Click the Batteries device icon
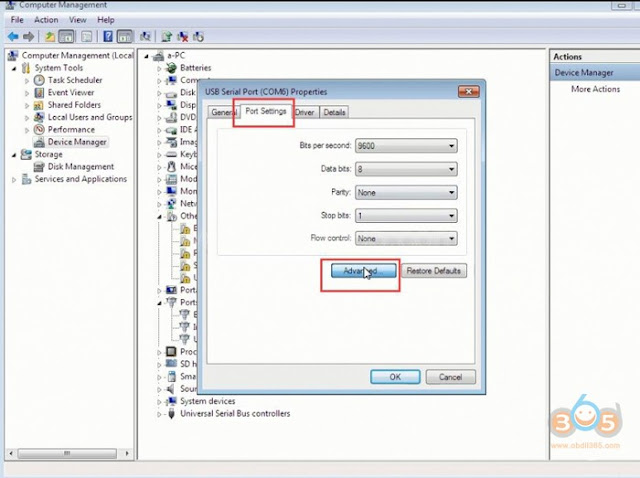Viewport: 640px width, 478px height. 171,68
